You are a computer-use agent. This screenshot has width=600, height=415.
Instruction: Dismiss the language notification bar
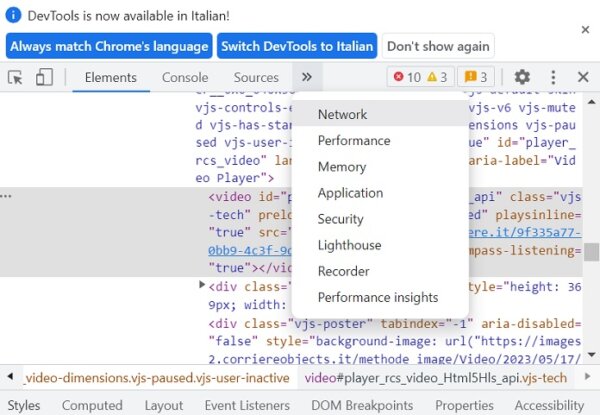pos(585,29)
